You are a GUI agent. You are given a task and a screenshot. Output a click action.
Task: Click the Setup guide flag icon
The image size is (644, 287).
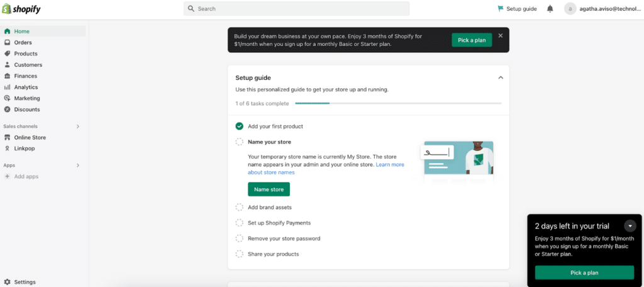[x=500, y=9]
